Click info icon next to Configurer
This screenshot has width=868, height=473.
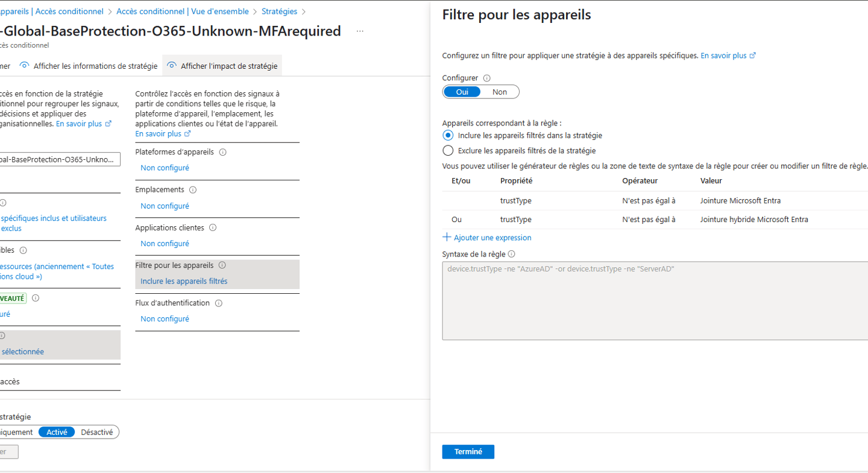[487, 78]
